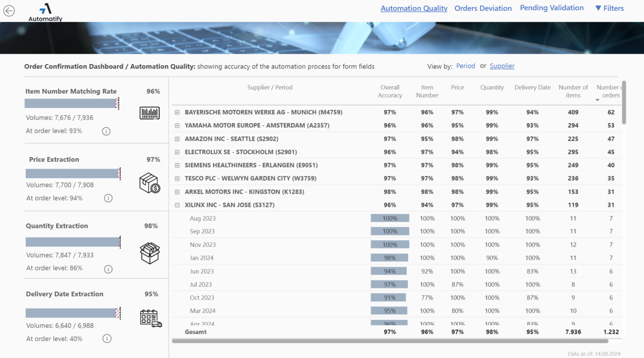
Task: Sort by Overall Accuracy column header
Action: pos(390,91)
